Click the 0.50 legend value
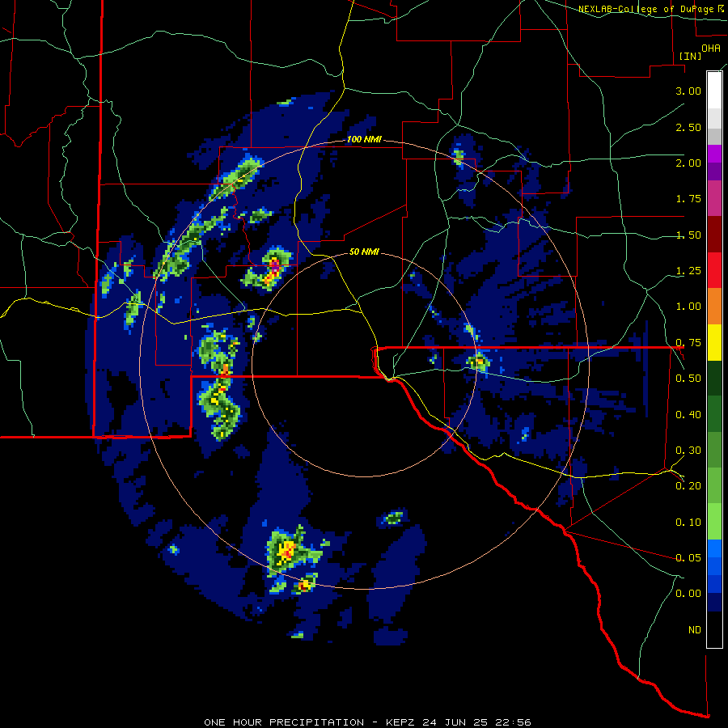728x728 pixels. [688, 379]
